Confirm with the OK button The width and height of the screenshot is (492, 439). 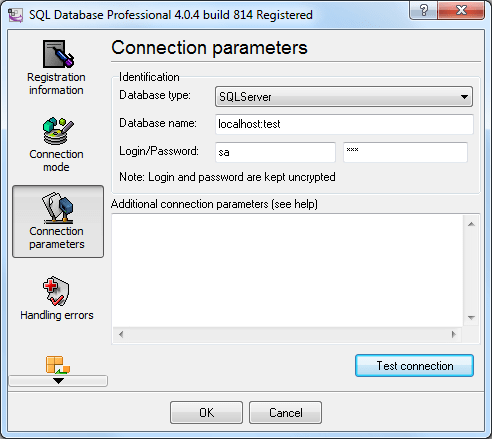206,413
